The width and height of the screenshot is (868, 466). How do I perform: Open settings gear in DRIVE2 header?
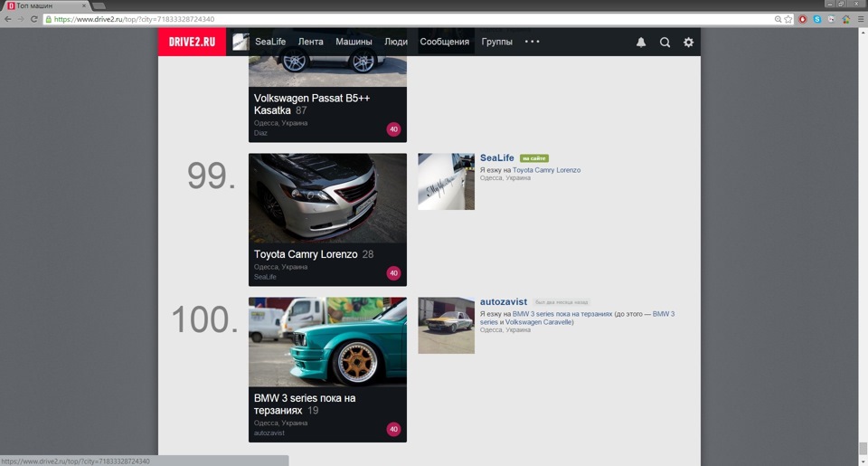point(688,43)
